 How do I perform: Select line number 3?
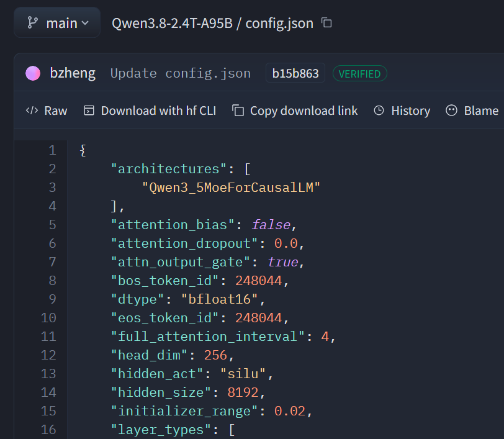click(52, 188)
